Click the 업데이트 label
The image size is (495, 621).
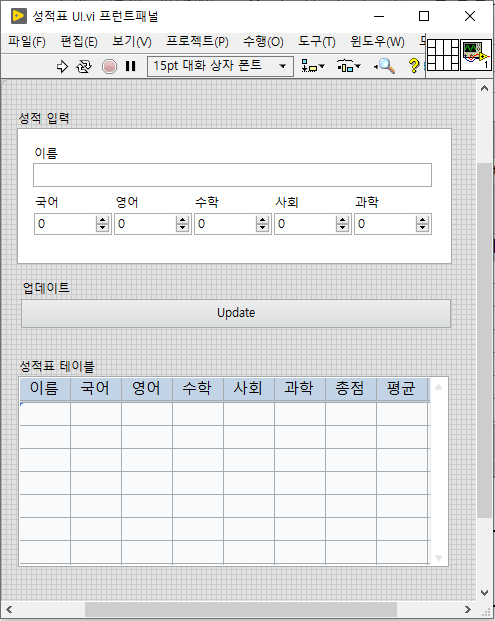[x=46, y=288]
